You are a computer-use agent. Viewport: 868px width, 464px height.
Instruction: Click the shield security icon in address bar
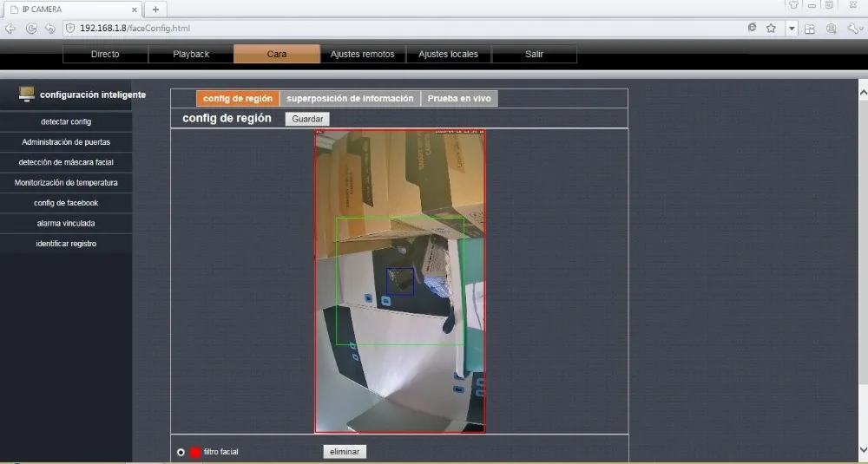pos(70,28)
